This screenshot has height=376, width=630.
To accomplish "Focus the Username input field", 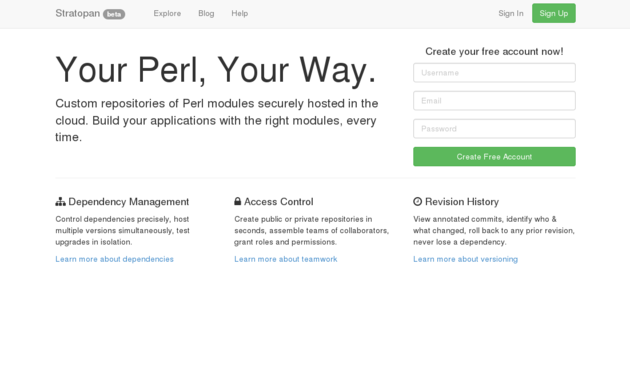I will 494,73.
